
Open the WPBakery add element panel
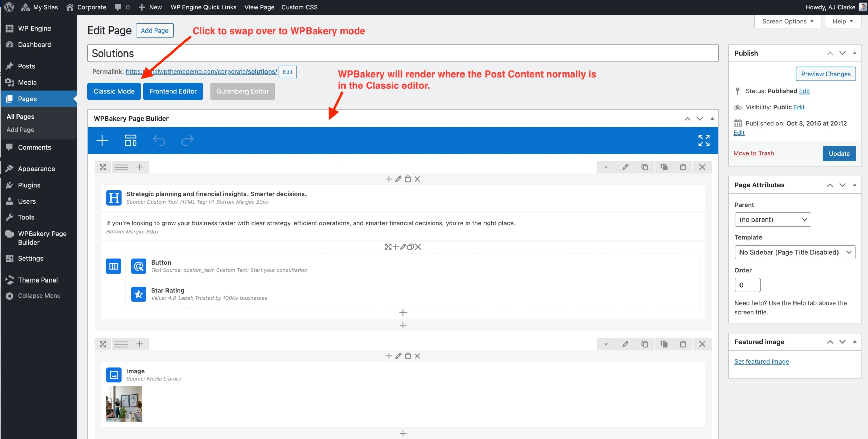click(x=102, y=140)
